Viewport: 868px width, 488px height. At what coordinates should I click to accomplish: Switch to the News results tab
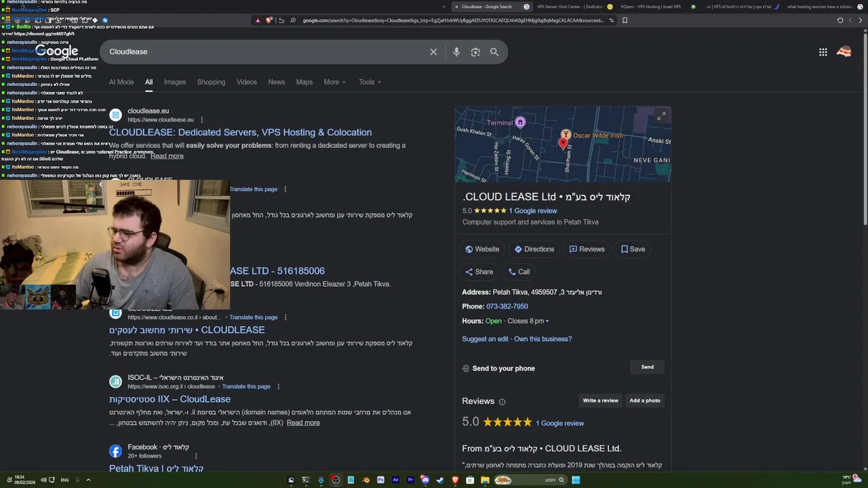(x=276, y=82)
